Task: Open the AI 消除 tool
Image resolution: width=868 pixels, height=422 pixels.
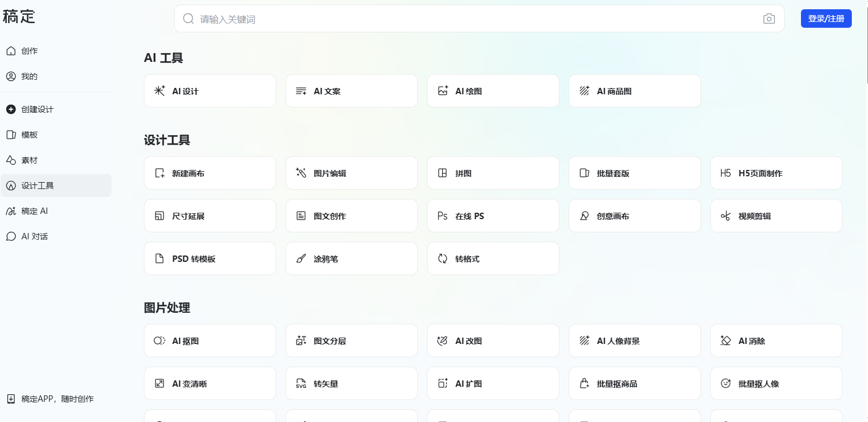Action: (776, 340)
